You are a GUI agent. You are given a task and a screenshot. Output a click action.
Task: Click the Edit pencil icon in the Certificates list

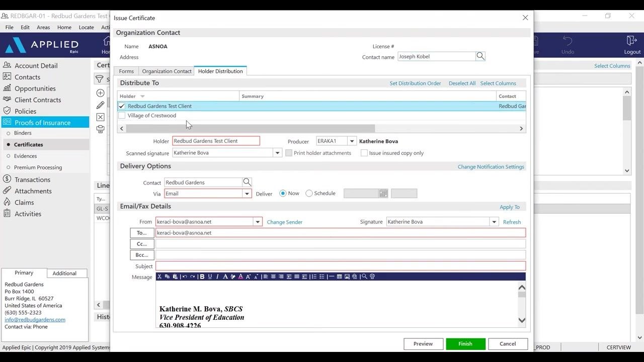click(101, 105)
